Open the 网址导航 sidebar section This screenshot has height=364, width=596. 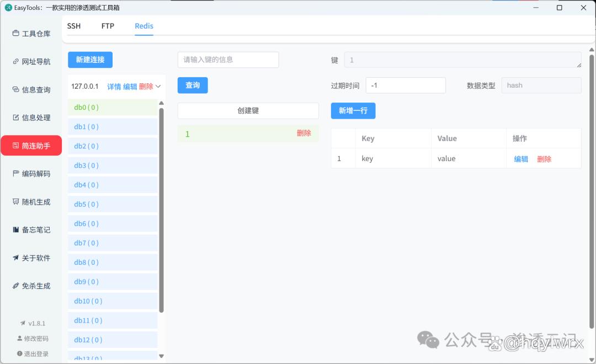pos(31,62)
